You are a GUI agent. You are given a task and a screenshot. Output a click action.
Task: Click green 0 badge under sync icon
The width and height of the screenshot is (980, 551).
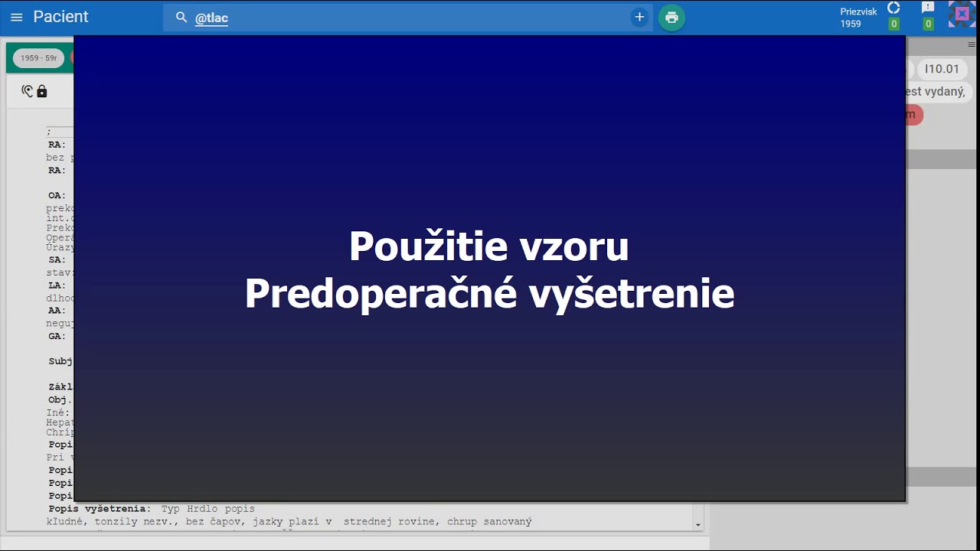coord(893,24)
